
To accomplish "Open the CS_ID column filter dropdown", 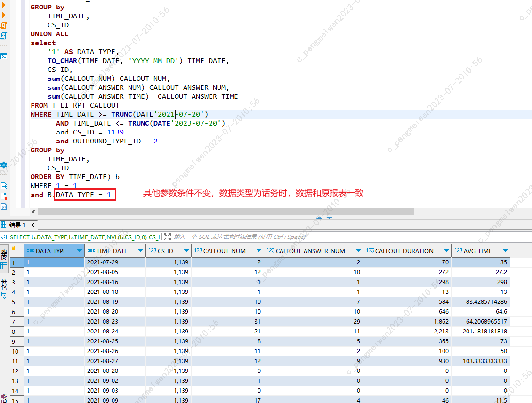I will coord(186,251).
